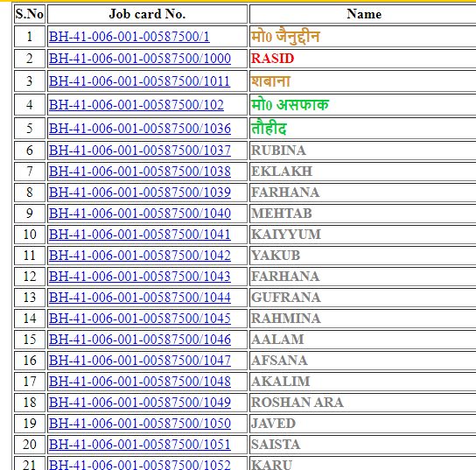This screenshot has width=476, height=470.
Task: Open job card BH-41-006-001-00587500/1 link
Action: tap(129, 37)
